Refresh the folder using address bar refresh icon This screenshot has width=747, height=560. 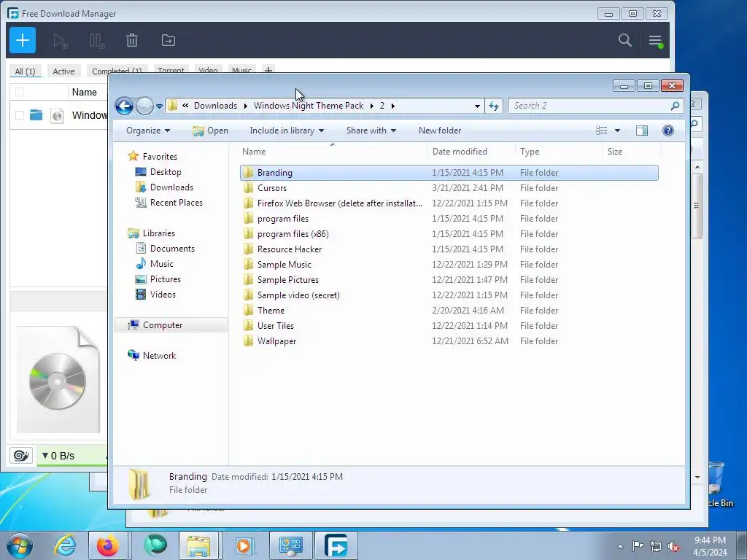pos(494,106)
